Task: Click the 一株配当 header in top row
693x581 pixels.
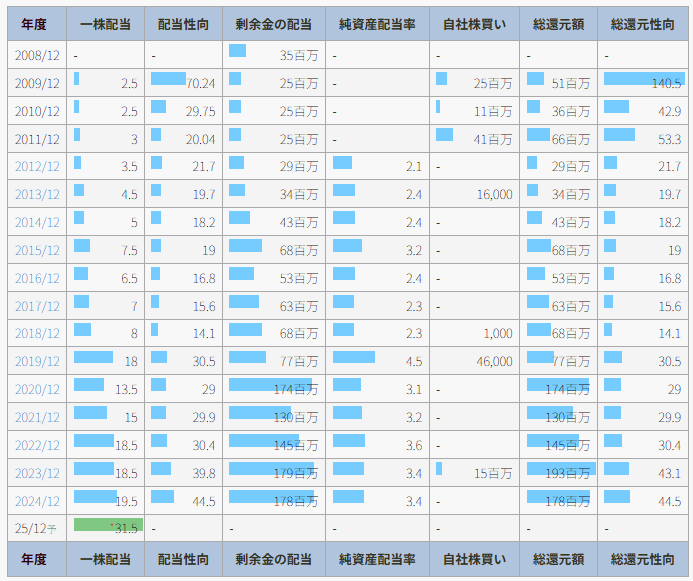Action: (105, 24)
